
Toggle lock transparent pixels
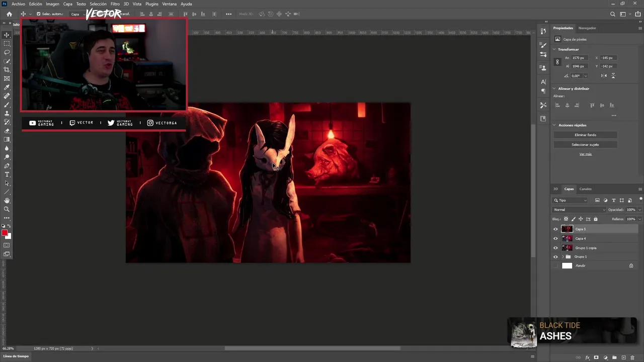click(566, 219)
